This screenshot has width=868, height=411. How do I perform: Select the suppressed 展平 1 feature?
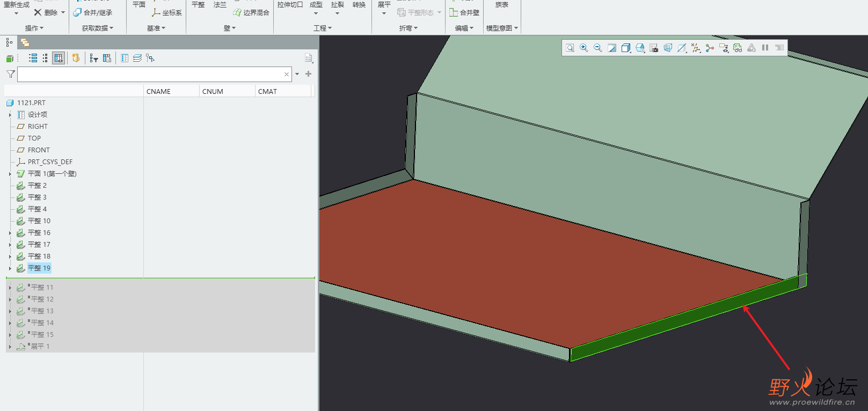point(40,346)
